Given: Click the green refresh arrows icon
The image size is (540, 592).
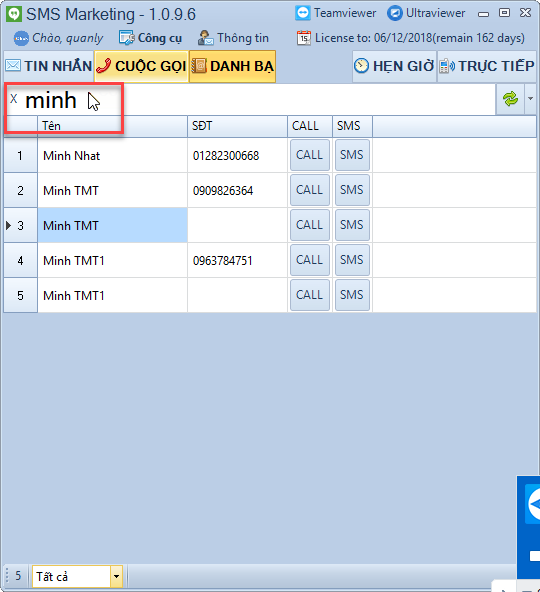Looking at the screenshot, I should [x=510, y=99].
